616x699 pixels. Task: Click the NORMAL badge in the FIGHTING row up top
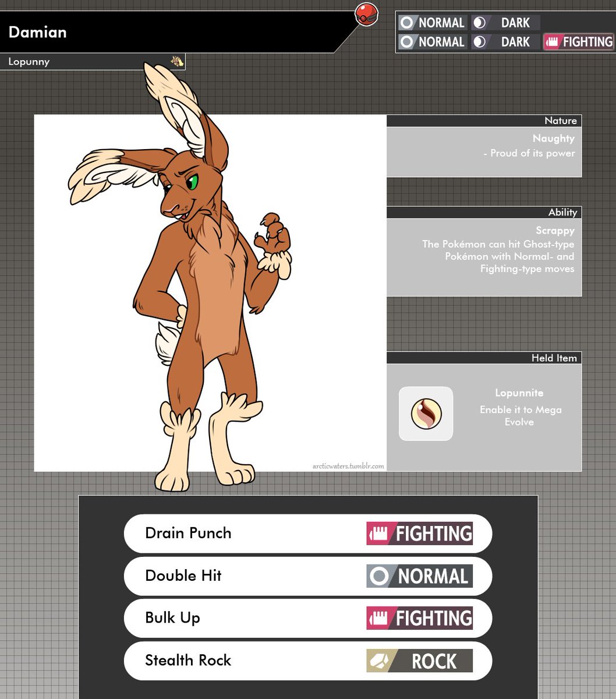click(x=433, y=42)
